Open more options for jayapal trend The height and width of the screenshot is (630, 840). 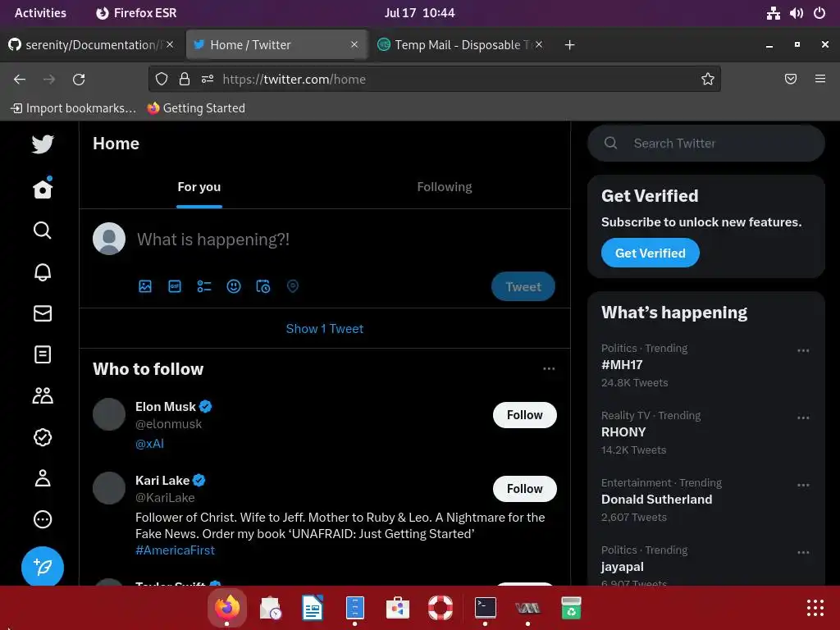pyautogui.click(x=803, y=552)
